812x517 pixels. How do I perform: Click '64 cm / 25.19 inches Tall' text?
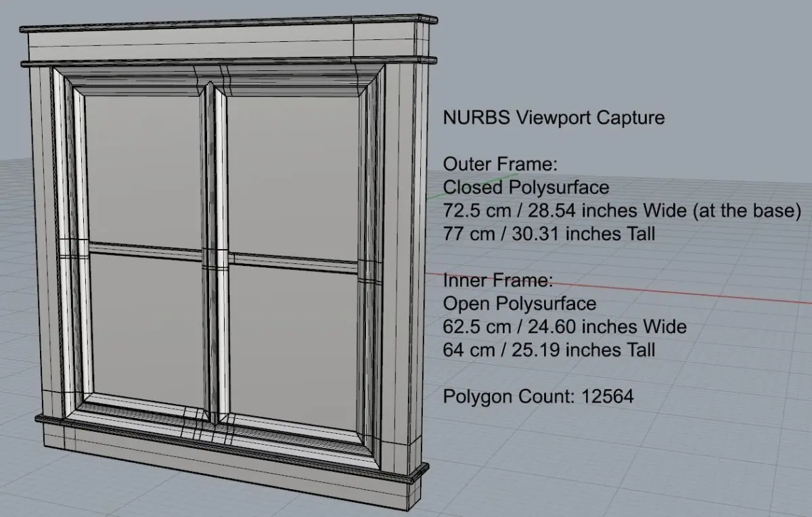coord(549,350)
